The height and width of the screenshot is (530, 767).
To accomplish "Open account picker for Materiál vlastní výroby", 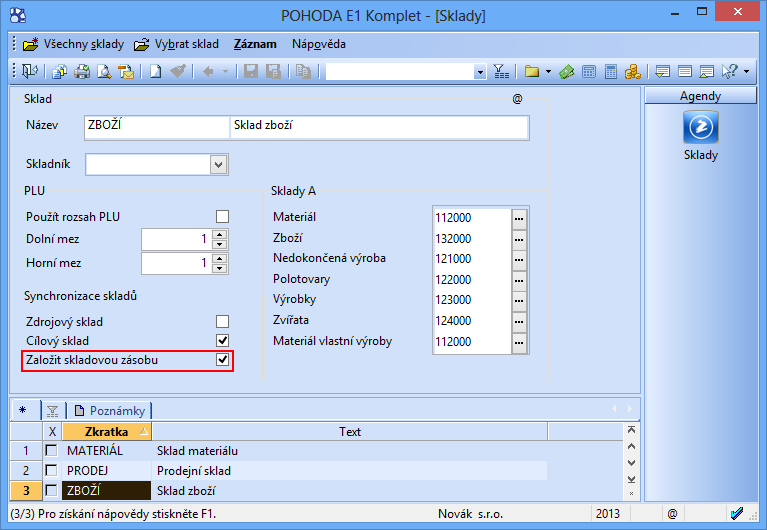I will (x=519, y=342).
